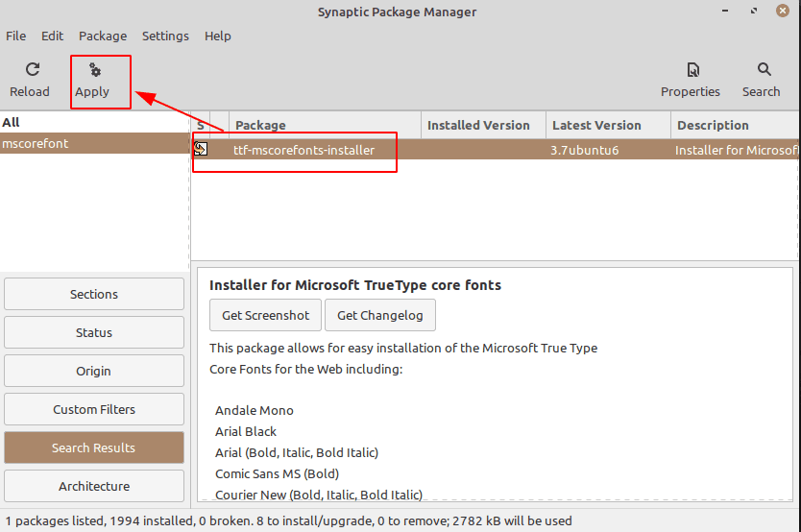Select the mscorefont search entry

[94, 143]
